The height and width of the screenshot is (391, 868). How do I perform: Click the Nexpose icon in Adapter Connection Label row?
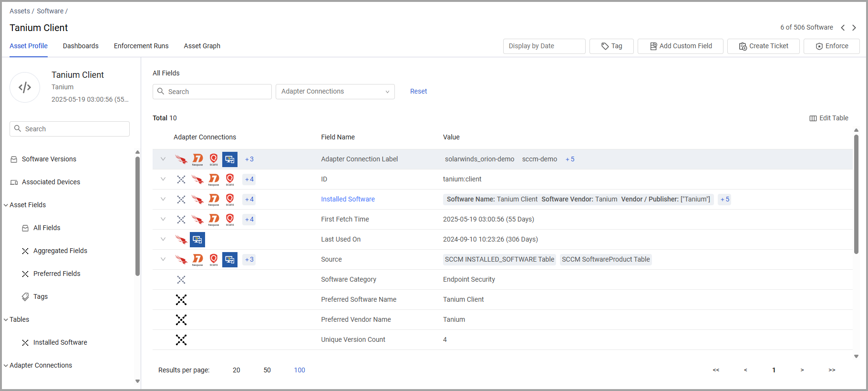point(197,159)
